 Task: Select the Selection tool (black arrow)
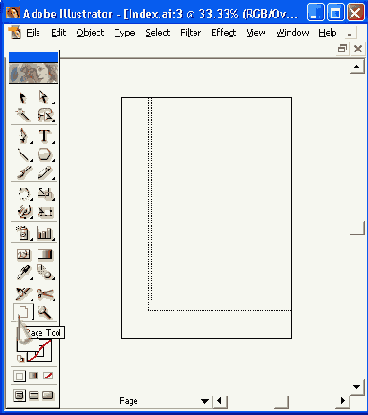[x=23, y=98]
